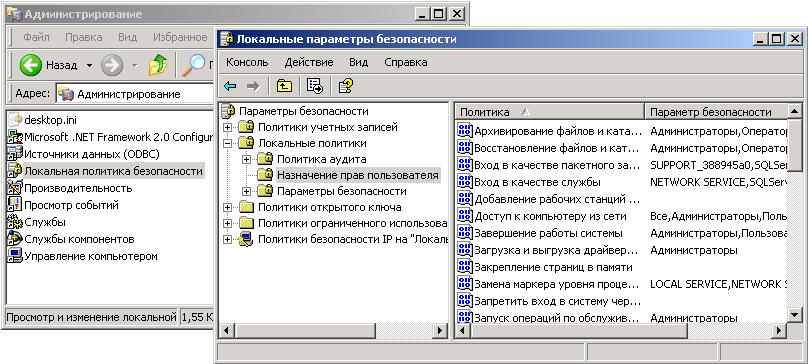Click the tree pane horizontal scrollbar left arrow
The image size is (808, 364).
226,330
